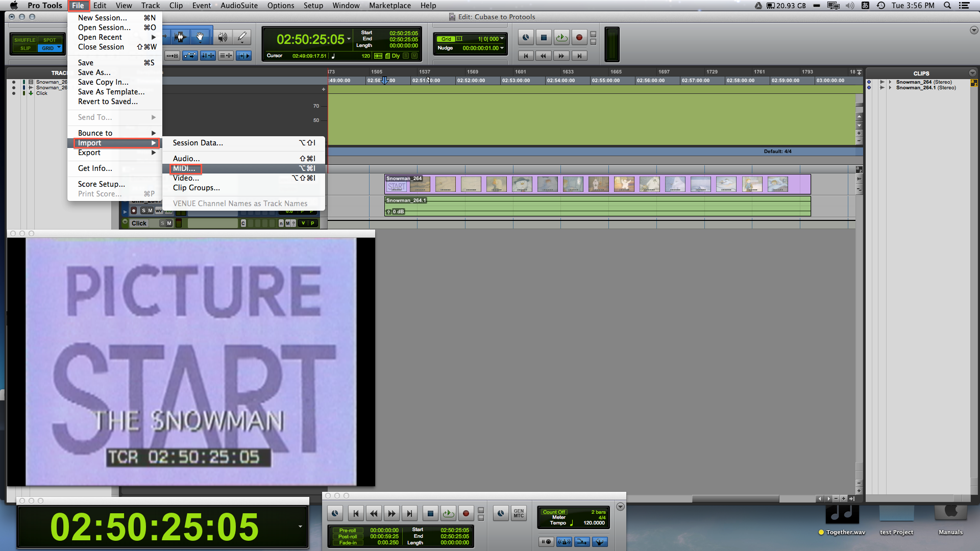Open the AudioSuite menu
The height and width of the screenshot is (551, 980).
[239, 6]
